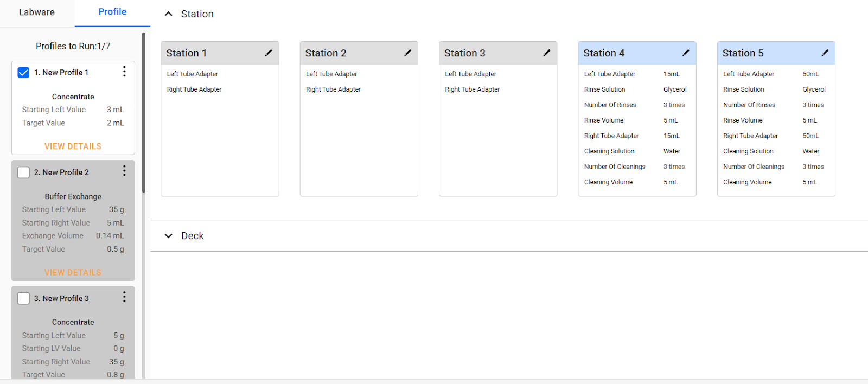Open three-dot menu for New Profile 2
The height and width of the screenshot is (384, 868).
coord(124,171)
